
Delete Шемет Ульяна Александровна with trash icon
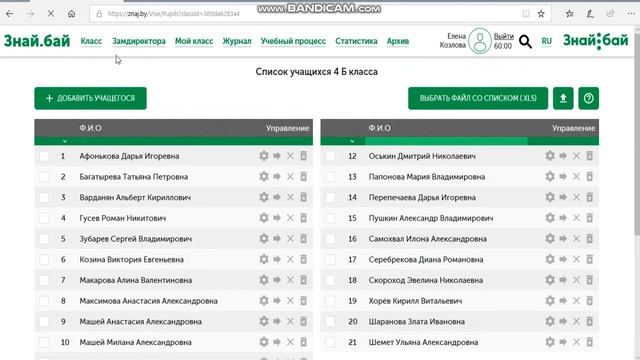(589, 342)
